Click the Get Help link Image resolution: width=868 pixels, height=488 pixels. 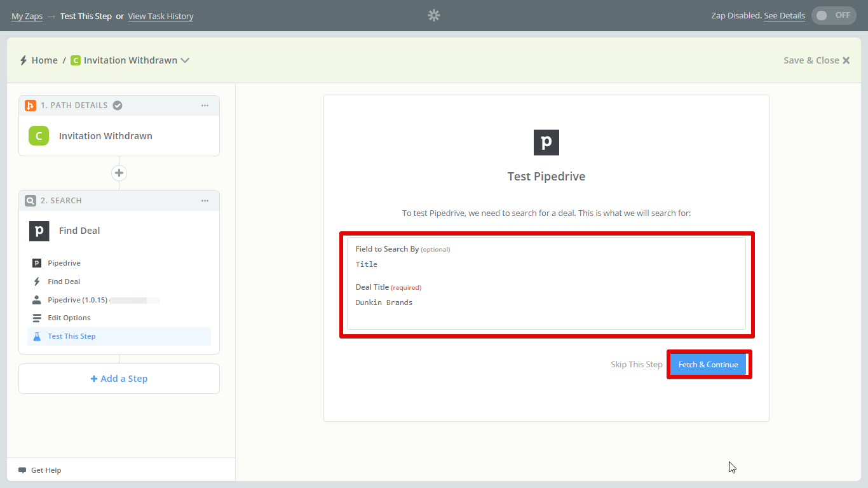(46, 470)
